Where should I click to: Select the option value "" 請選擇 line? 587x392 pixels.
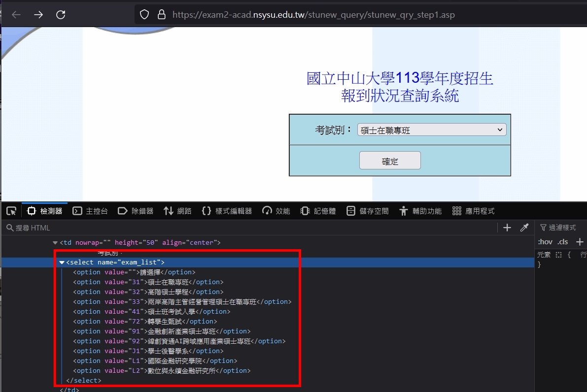click(x=134, y=272)
